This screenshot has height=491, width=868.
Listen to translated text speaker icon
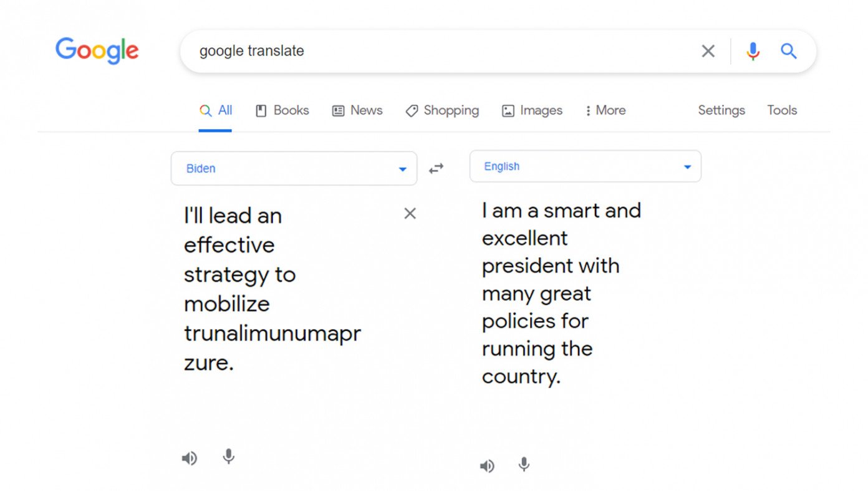pos(487,466)
